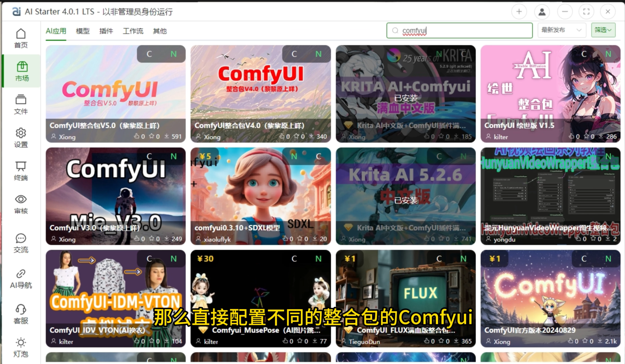Viewport: 625px width, 364px height.
Task: Open the 首页 home page in sidebar
Action: pyautogui.click(x=21, y=38)
